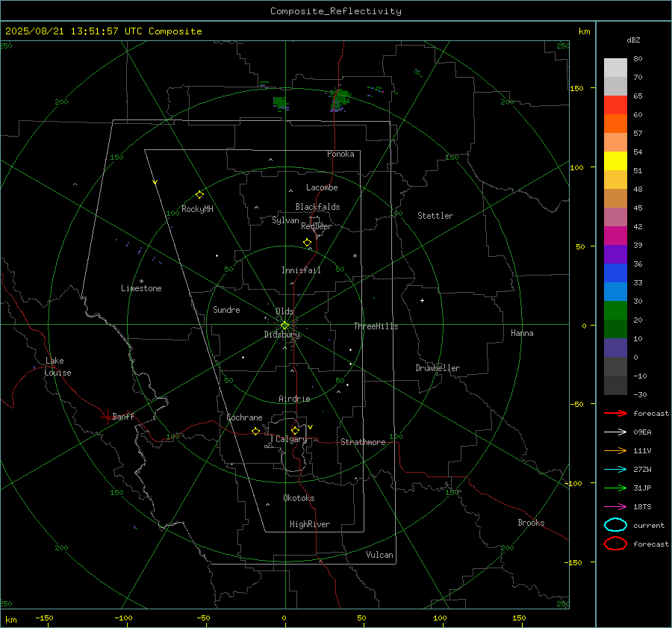The height and width of the screenshot is (628, 672).
Task: Click the Vulcan town label
Action: 379,555
